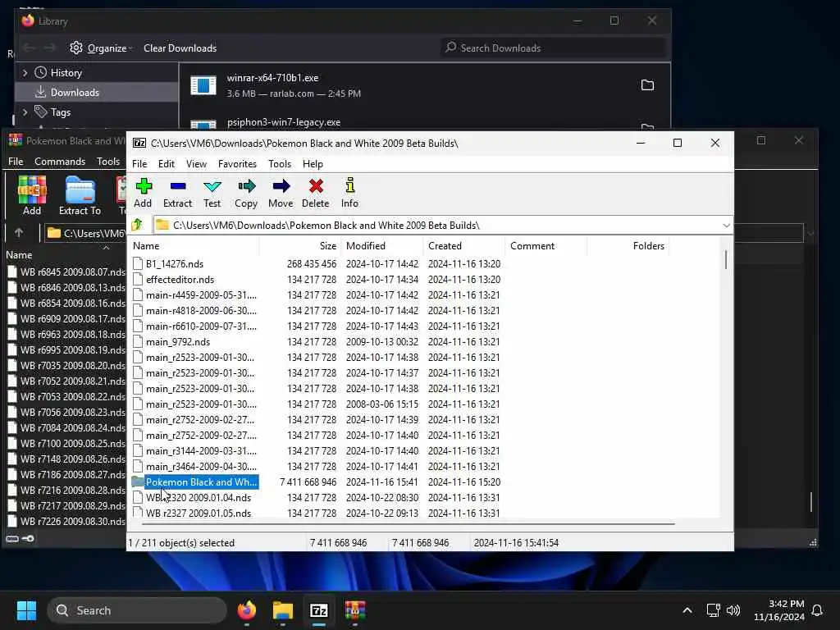Open the File menu in WinRAR
This screenshot has width=840, height=630.
point(16,162)
